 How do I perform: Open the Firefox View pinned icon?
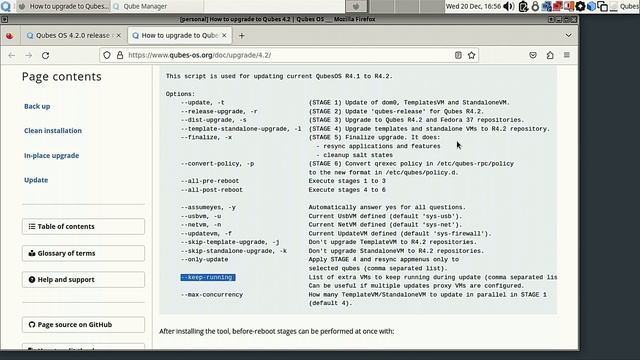point(10,36)
